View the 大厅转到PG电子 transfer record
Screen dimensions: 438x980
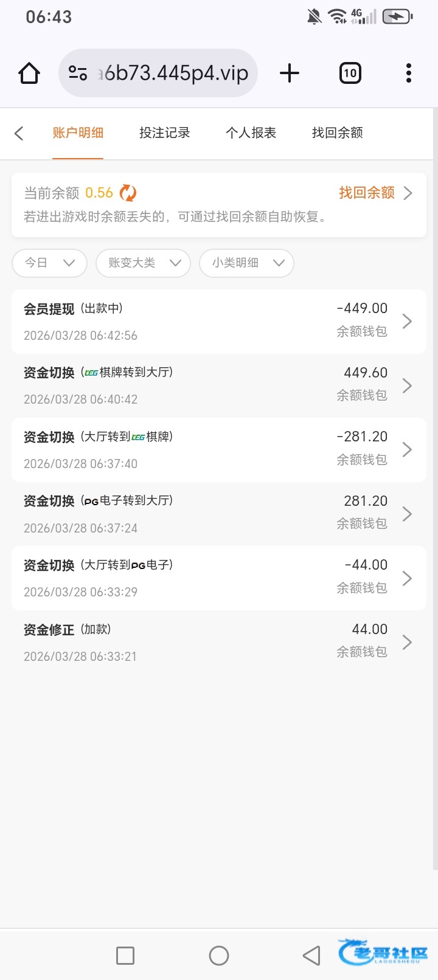pyautogui.click(x=218, y=578)
